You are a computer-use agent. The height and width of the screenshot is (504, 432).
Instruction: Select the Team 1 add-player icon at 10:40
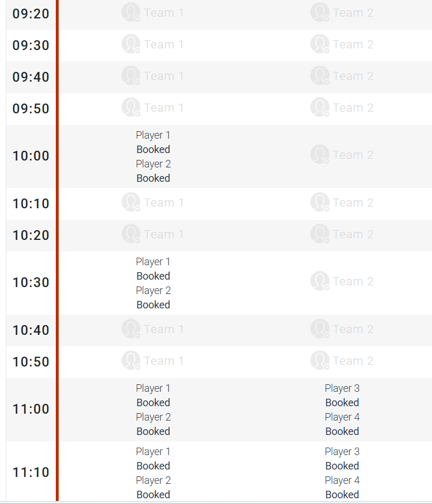[x=131, y=329]
